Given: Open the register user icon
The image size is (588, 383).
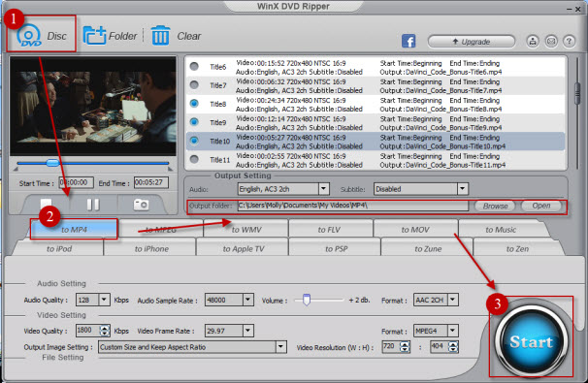Looking at the screenshot, I should point(533,42).
